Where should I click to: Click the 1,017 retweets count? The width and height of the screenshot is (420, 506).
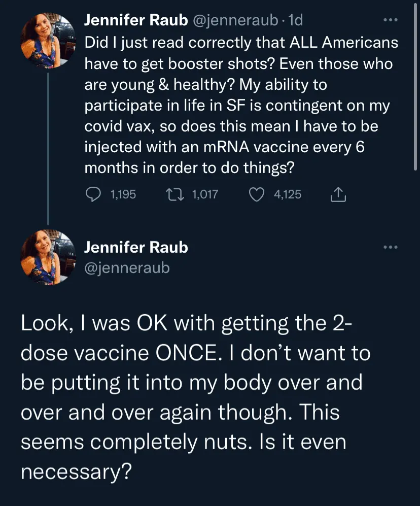tap(205, 194)
